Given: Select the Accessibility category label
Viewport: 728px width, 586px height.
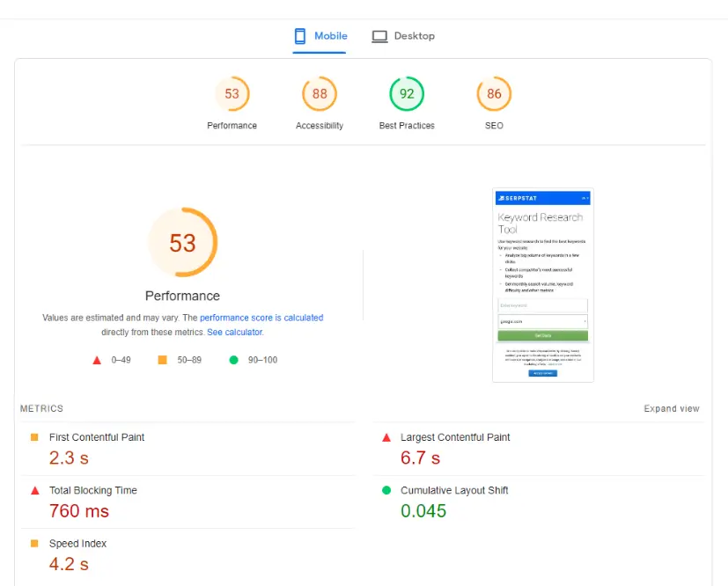Looking at the screenshot, I should 320,126.
